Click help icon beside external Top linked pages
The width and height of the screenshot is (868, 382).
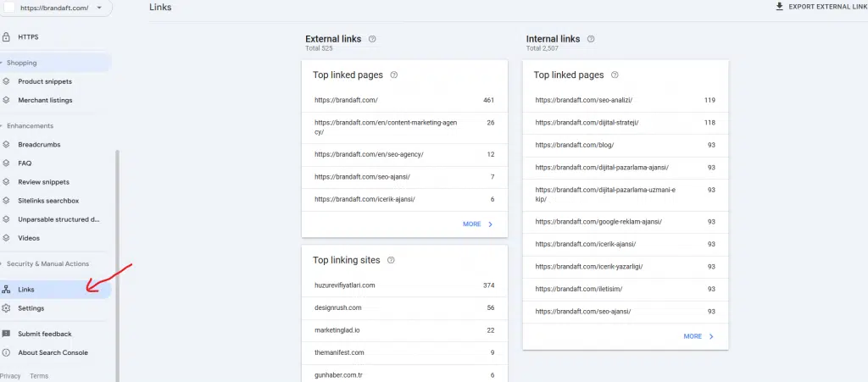coord(393,75)
